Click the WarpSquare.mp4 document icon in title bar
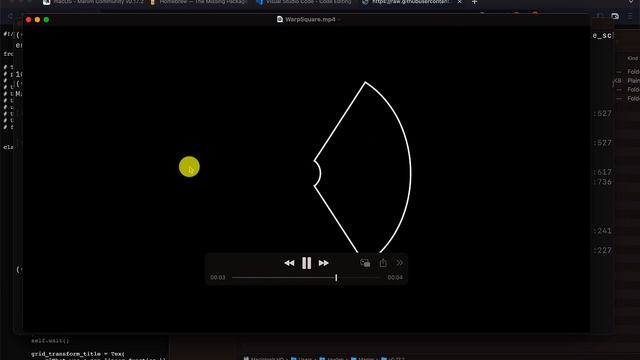 (280, 19)
